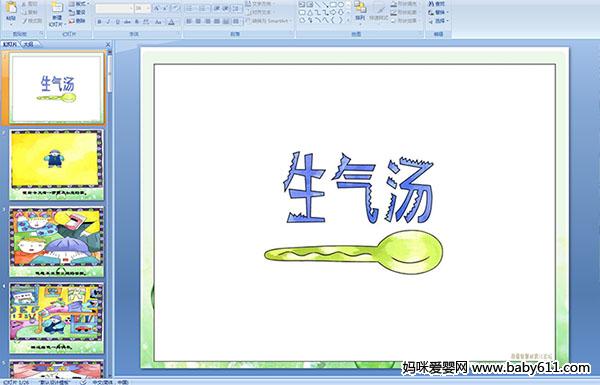Select the Slides tab in left pane
The image size is (600, 385).
[10, 44]
